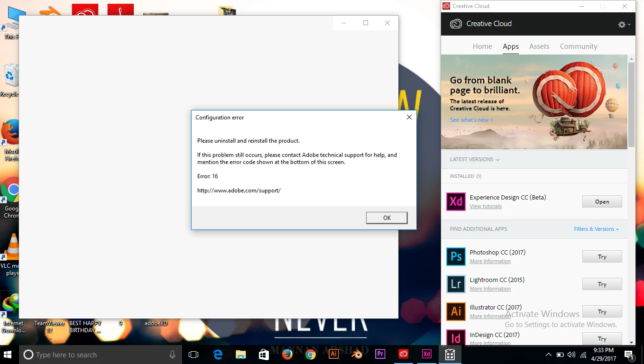Screen dimensions: 644x364
Task: Select the TeamViewer 12 desktop icon label
Action: tap(49, 327)
